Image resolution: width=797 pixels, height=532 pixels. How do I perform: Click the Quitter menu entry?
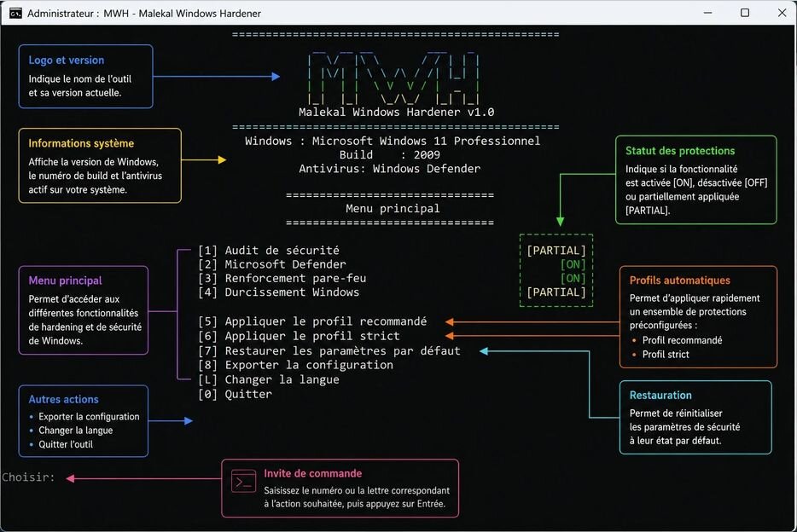click(x=235, y=394)
